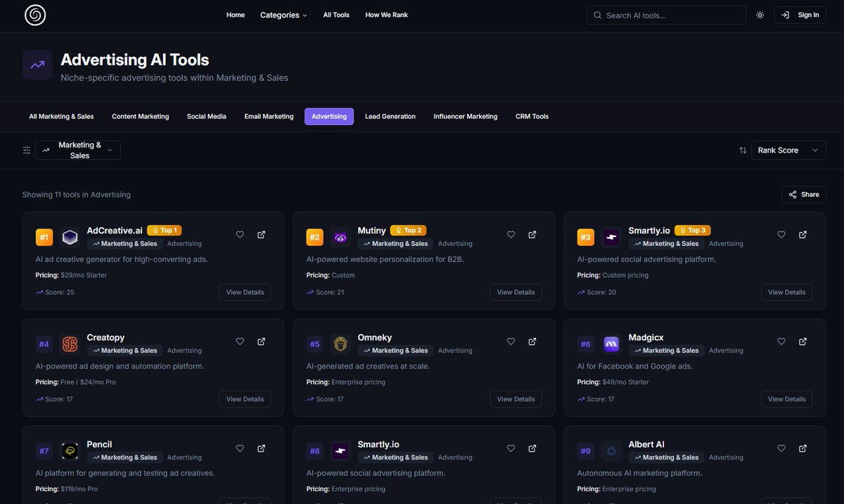
Task: Favorite Madgicx with heart icon
Action: (x=781, y=342)
